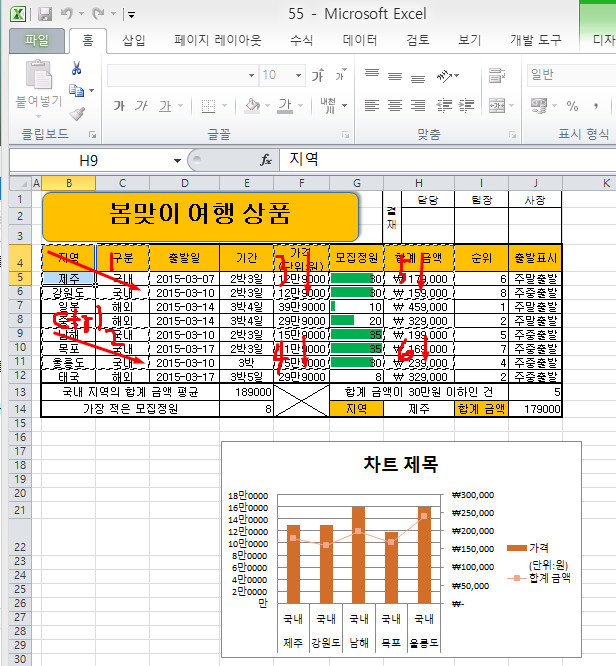Click the Select All corner button
The image size is (616, 666).
point(20,183)
